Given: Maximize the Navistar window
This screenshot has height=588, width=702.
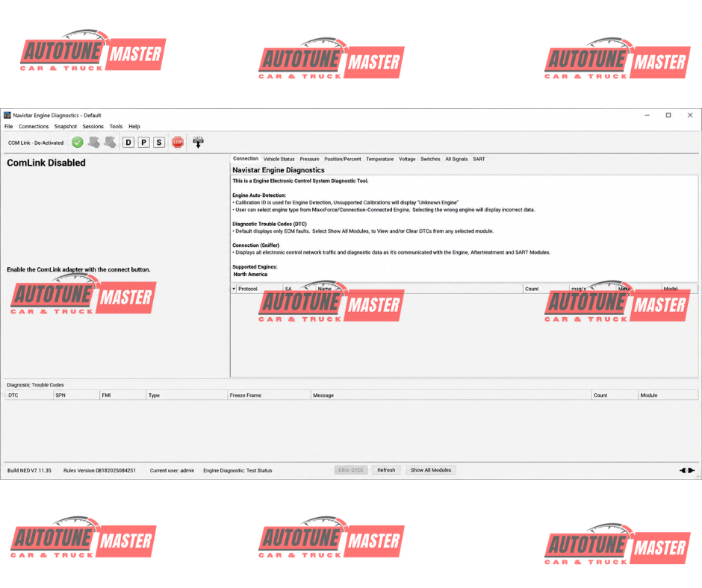Looking at the screenshot, I should tap(668, 115).
